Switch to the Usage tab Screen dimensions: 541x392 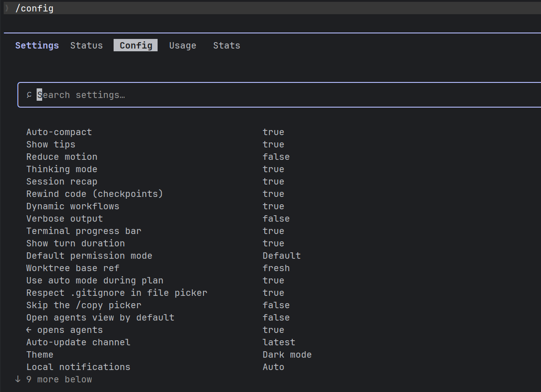click(182, 45)
